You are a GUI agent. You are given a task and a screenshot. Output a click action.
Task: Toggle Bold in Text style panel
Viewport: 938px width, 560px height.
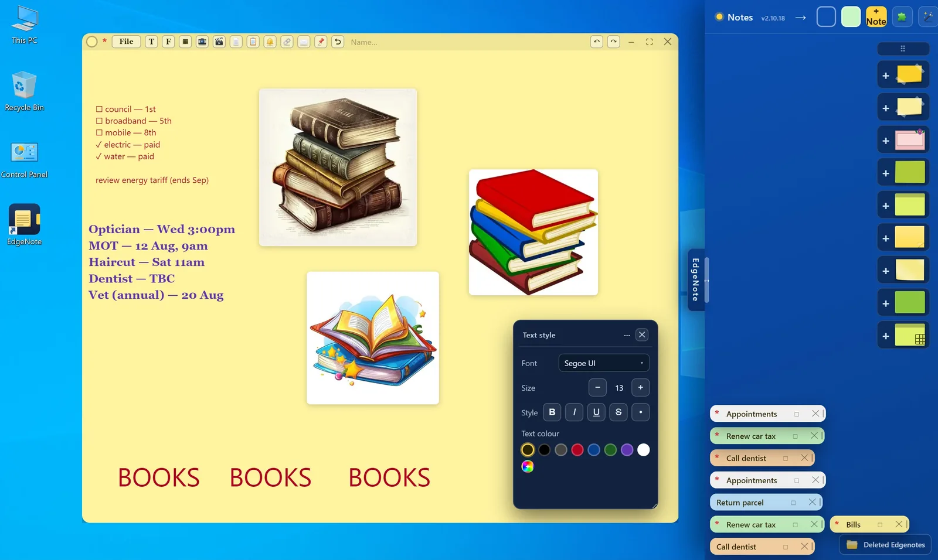click(552, 412)
